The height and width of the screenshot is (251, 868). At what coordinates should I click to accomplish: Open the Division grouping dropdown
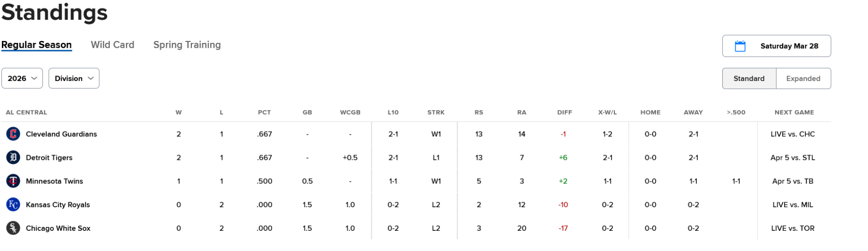[74, 79]
